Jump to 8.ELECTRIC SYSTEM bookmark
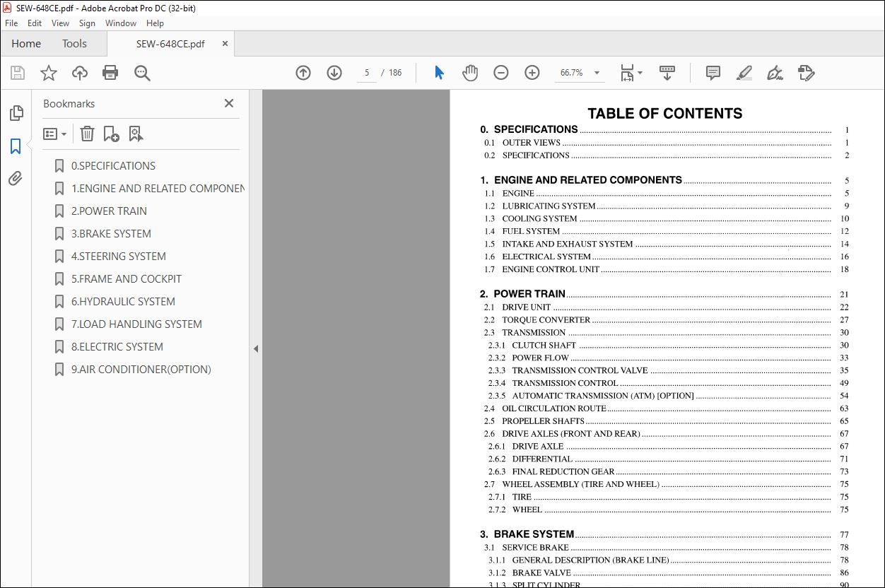 pos(117,347)
